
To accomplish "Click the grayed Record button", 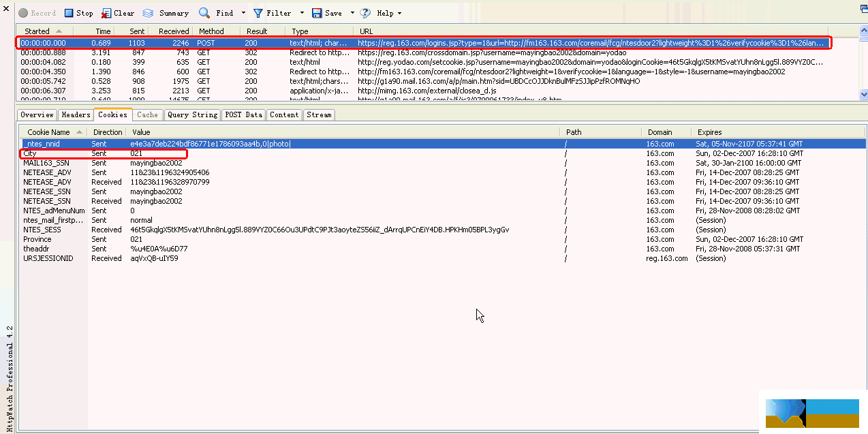I will tap(37, 13).
